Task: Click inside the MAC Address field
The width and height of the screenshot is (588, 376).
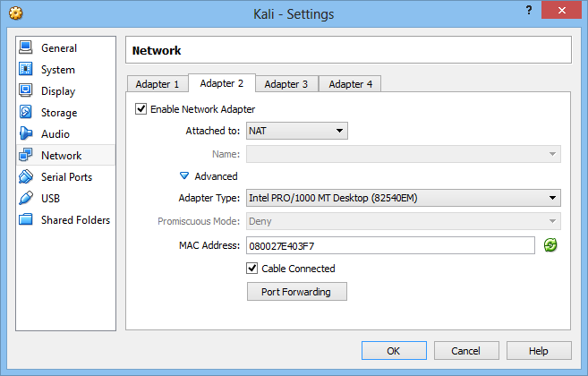Action: 390,245
